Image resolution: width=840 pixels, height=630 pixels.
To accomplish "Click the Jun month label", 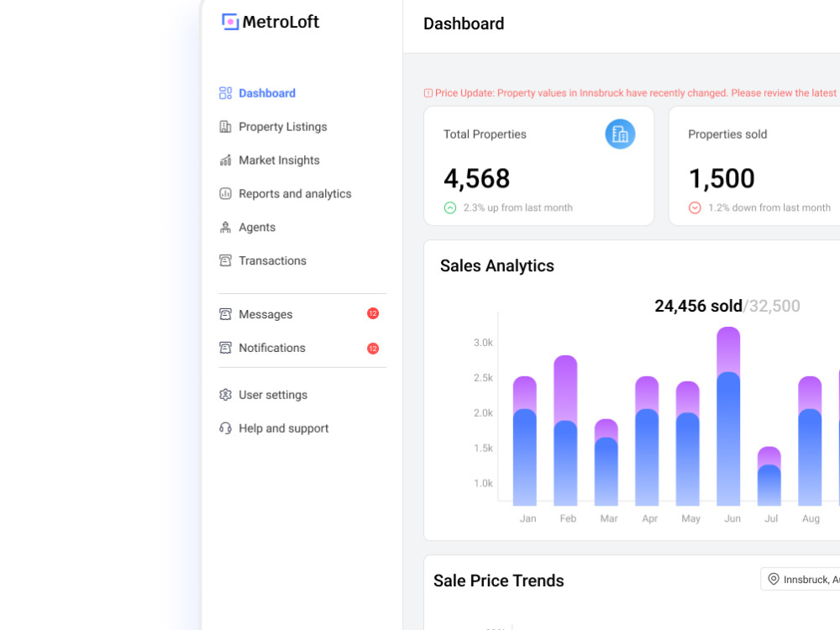I will [732, 518].
